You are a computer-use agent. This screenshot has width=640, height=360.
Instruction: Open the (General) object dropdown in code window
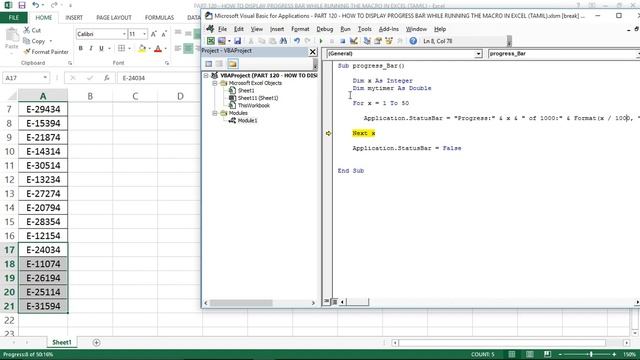(478, 54)
